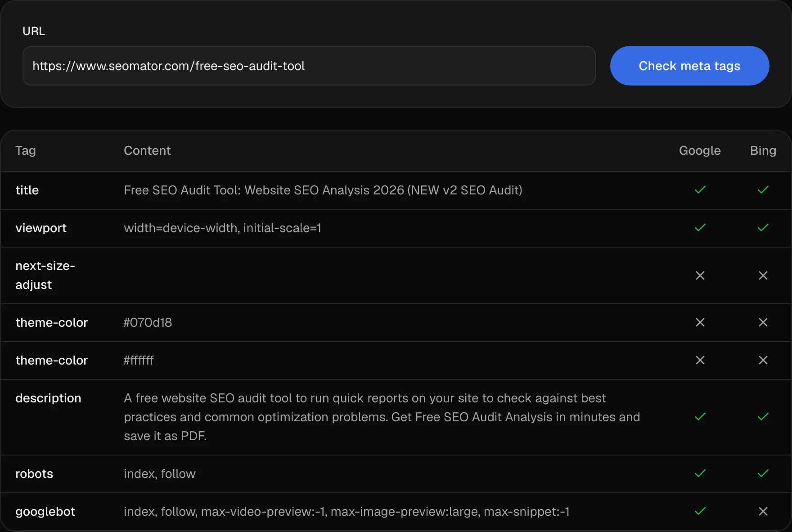Image resolution: width=792 pixels, height=532 pixels.
Task: Click the Bing X icon for theme-color #070d18
Action: (763, 322)
